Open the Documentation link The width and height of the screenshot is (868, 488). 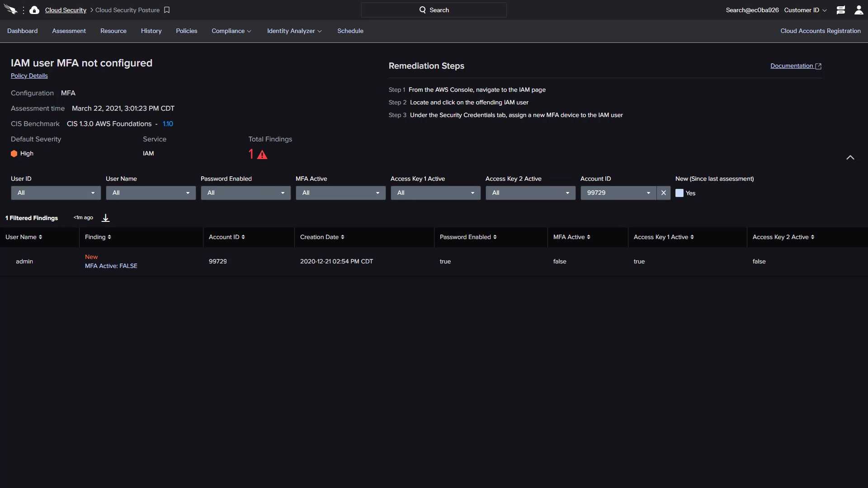[792, 66]
